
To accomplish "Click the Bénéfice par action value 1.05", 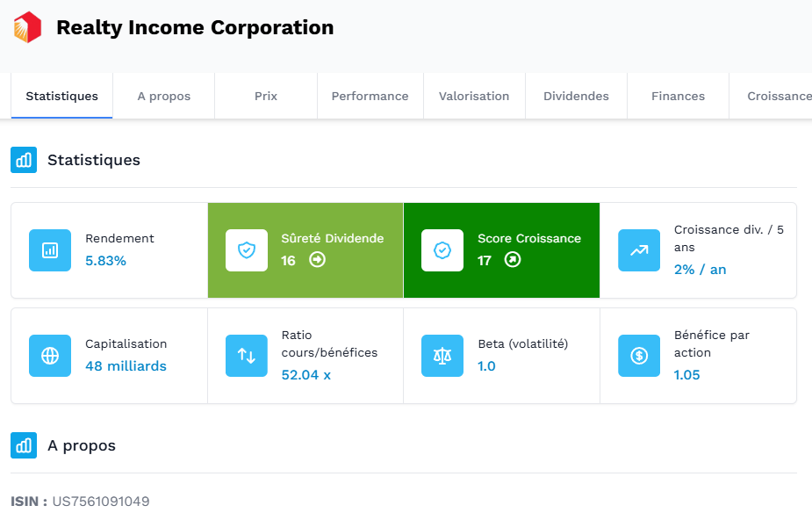I will click(686, 375).
